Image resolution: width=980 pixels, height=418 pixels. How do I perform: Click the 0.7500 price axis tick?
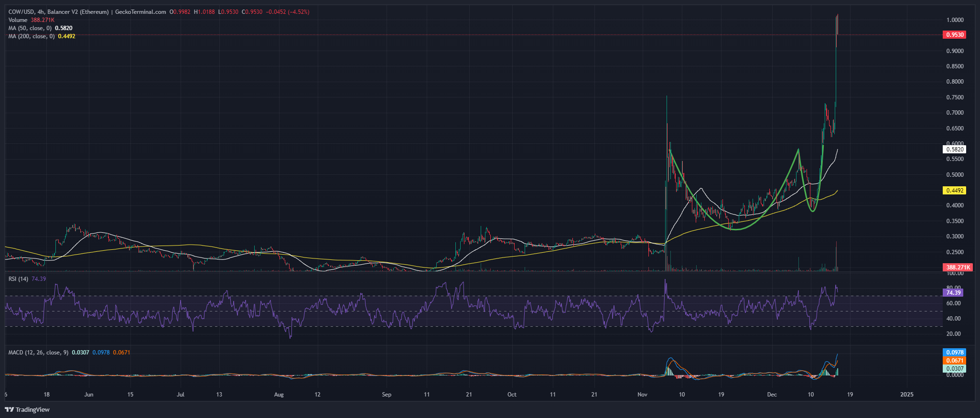click(x=955, y=97)
